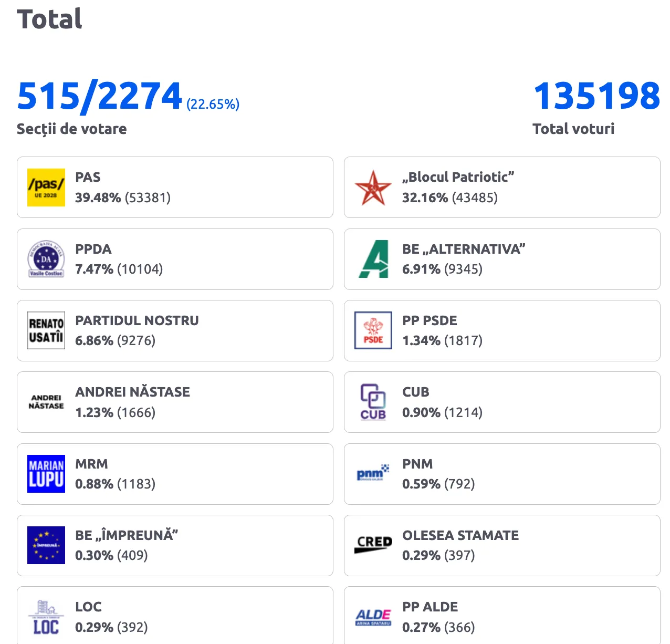Select the ANDREI NĂSTASE candidate name
670x644 pixels.
(x=133, y=392)
